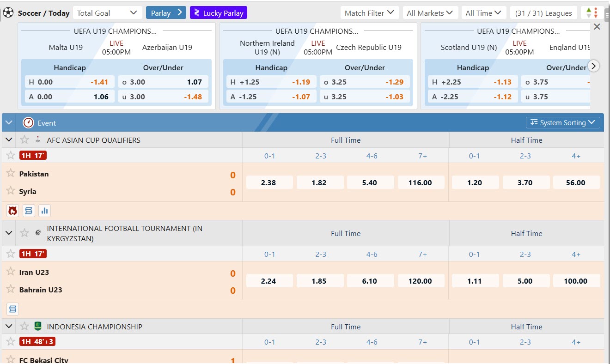Open the Total Goal market dropdown
Image resolution: width=610 pixels, height=364 pixels.
tap(107, 13)
